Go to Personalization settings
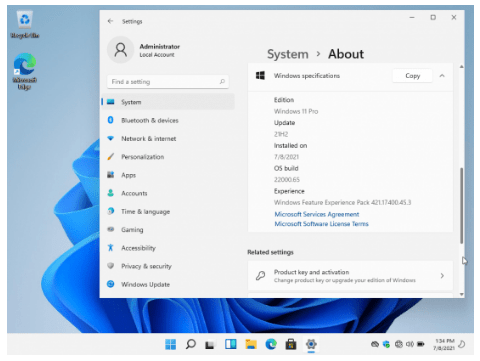The width and height of the screenshot is (480, 361). click(168, 157)
